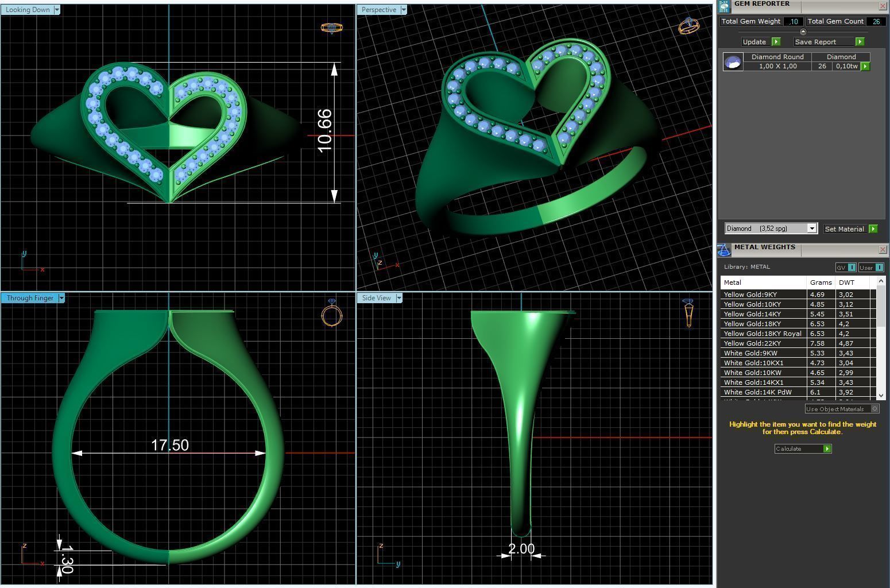The image size is (890, 588).
Task: Click the metal list scrollbar down arrow
Action: coord(881,396)
